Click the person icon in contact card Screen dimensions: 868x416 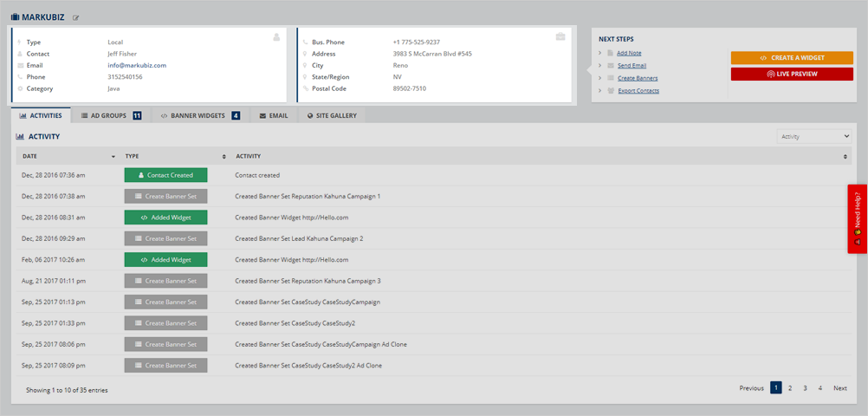pos(276,37)
